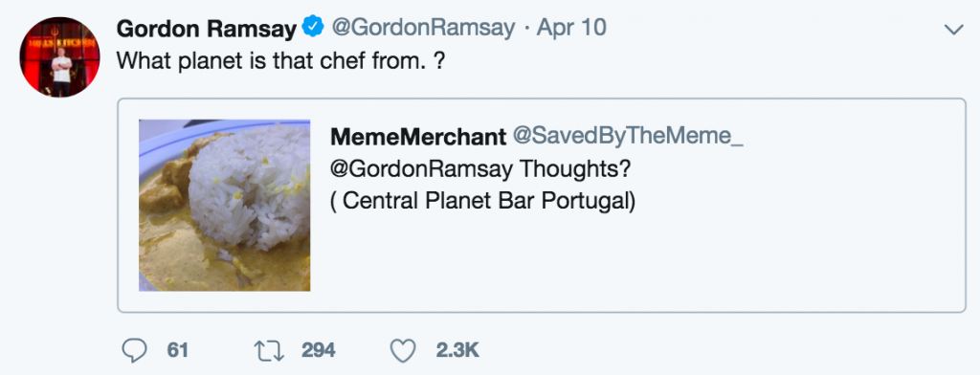
Task: Open the rice and curry photo
Action: click(224, 205)
